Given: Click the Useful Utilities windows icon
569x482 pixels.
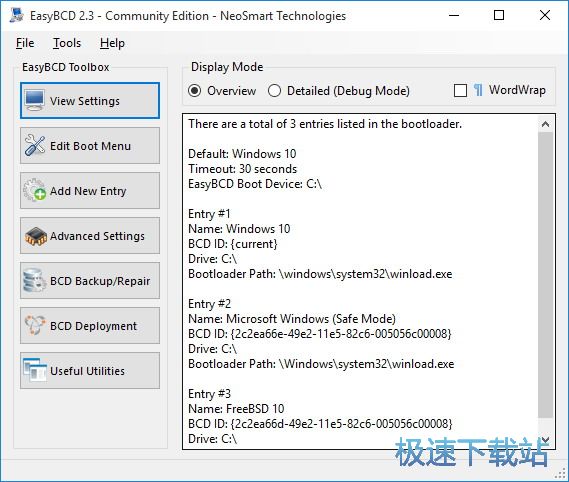Looking at the screenshot, I should pos(35,370).
